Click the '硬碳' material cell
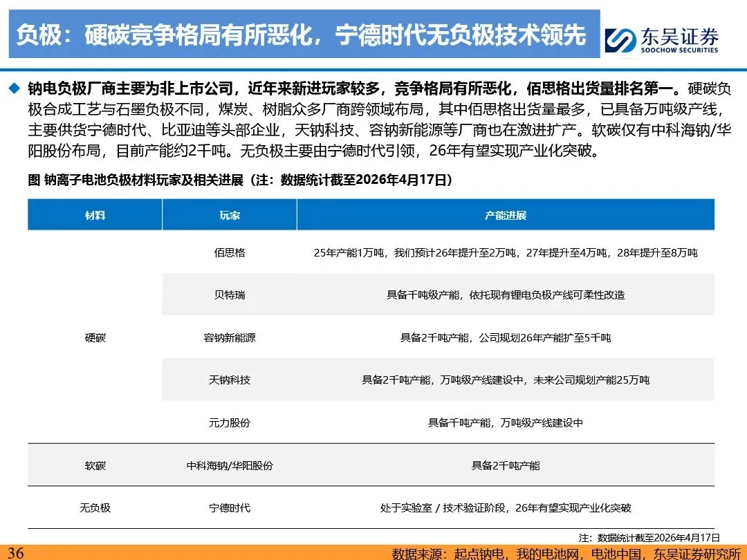The width and height of the screenshot is (747, 560). pyautogui.click(x=95, y=337)
